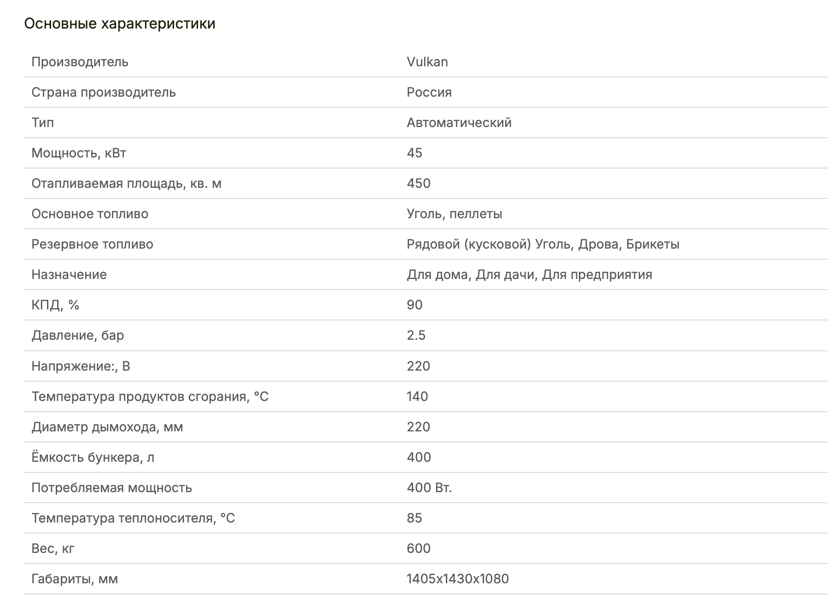Image resolution: width=840 pixels, height=616 pixels.
Task: Click the "Диаметр дымохода, мм" label
Action: point(107,427)
